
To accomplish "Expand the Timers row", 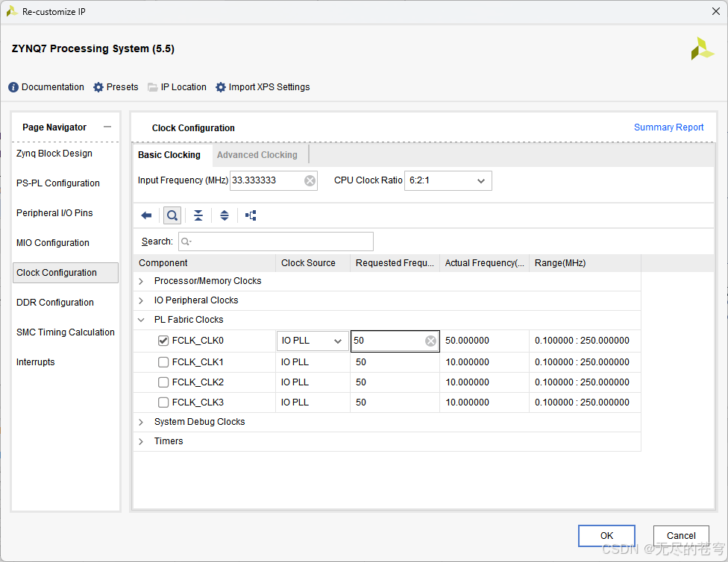I will [141, 441].
